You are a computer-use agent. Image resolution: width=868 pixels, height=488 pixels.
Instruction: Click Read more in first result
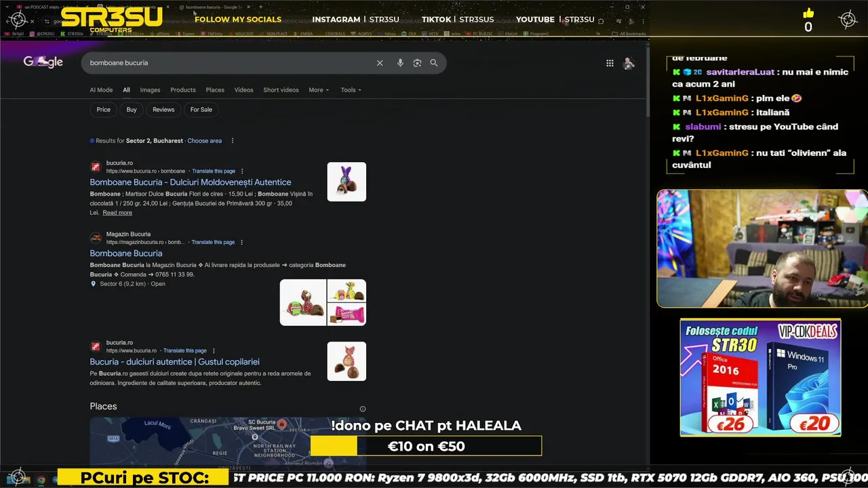pos(117,213)
